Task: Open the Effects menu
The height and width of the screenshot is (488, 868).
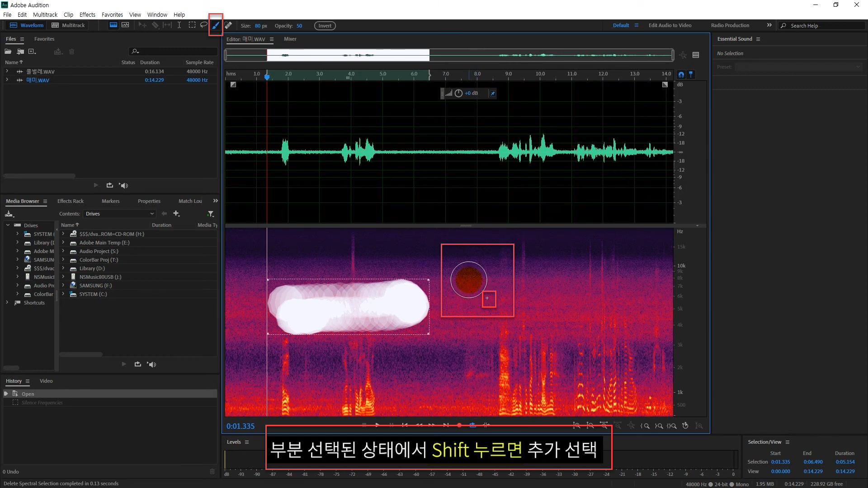Action: (87, 14)
